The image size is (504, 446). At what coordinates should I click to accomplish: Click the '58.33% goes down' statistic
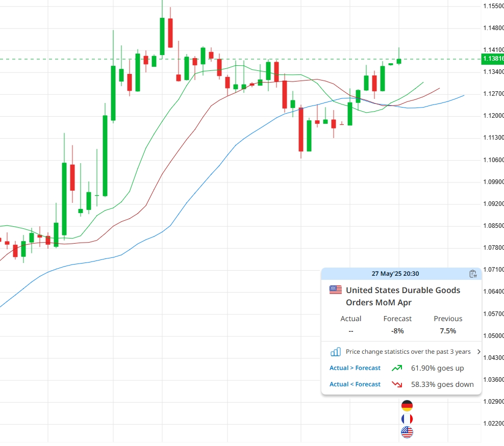(x=442, y=384)
